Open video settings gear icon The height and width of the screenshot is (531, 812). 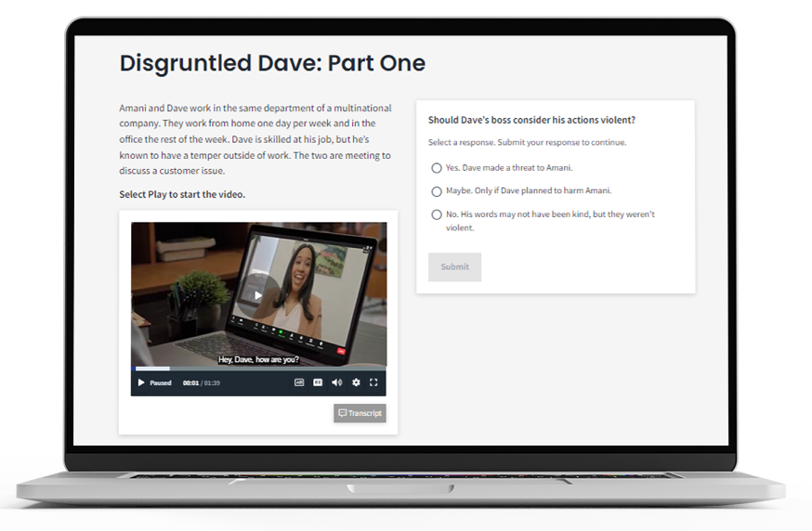pyautogui.click(x=356, y=382)
